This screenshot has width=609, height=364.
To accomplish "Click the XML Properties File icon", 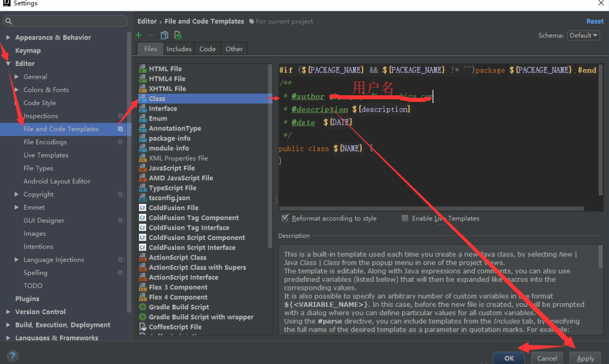I will [x=143, y=158].
